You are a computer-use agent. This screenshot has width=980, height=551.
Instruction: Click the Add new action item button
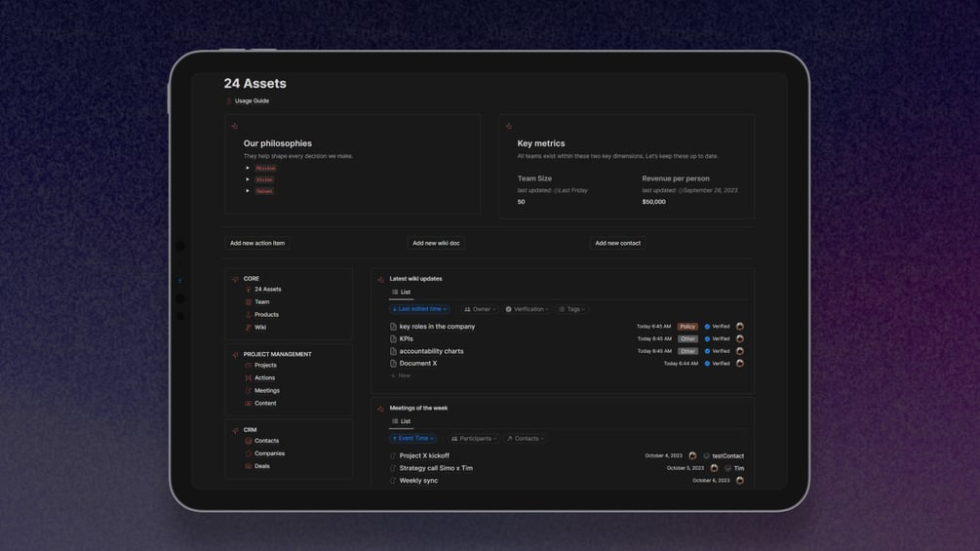pos(256,243)
